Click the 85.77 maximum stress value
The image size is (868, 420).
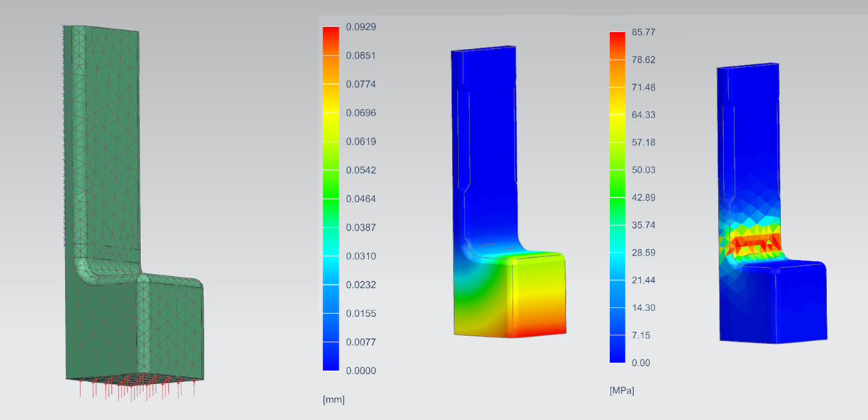644,32
